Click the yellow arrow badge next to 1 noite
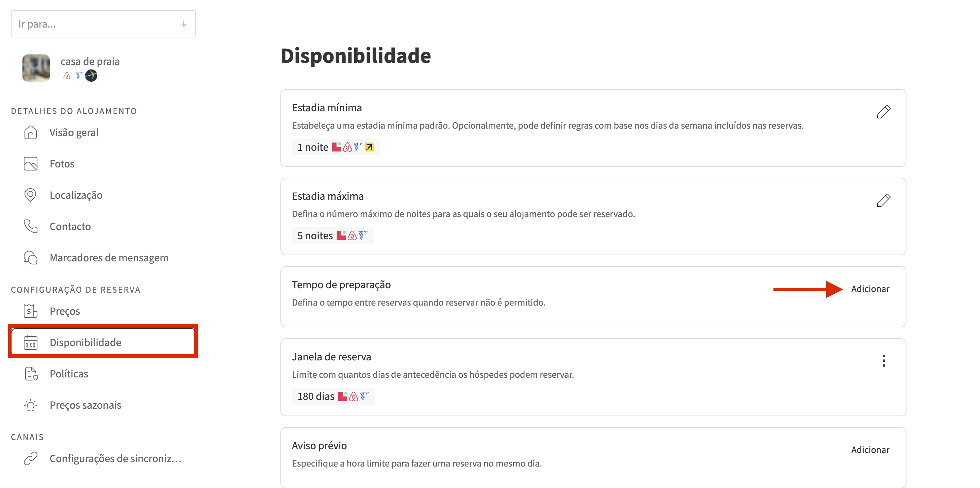Viewport: 980px width, 488px height. 369,147
